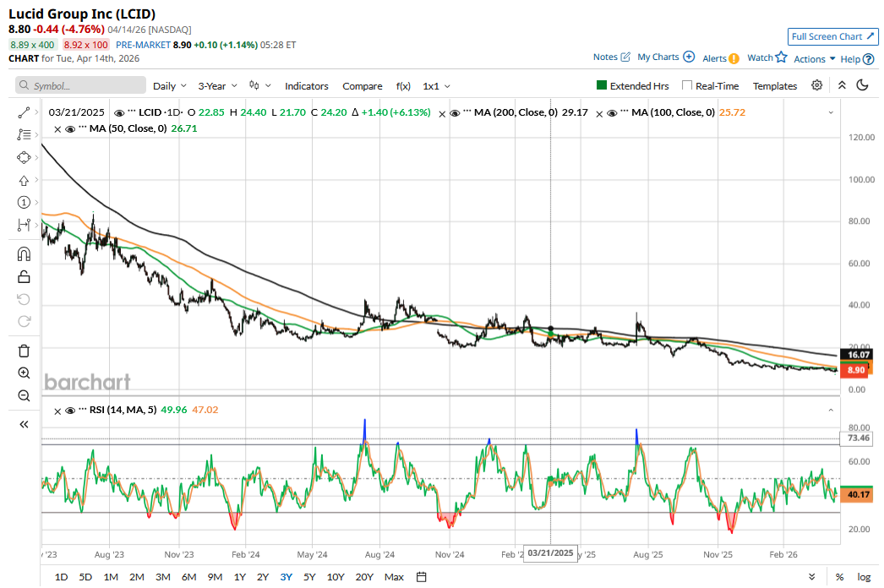Image resolution: width=884 pixels, height=588 pixels.
Task: Switch to dark mode with moon icon
Action: tap(863, 85)
